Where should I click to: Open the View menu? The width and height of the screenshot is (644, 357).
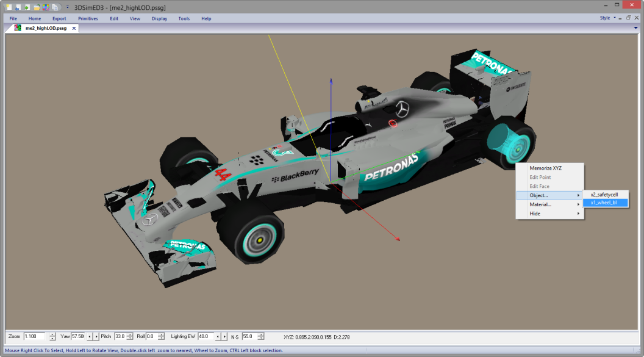(135, 18)
